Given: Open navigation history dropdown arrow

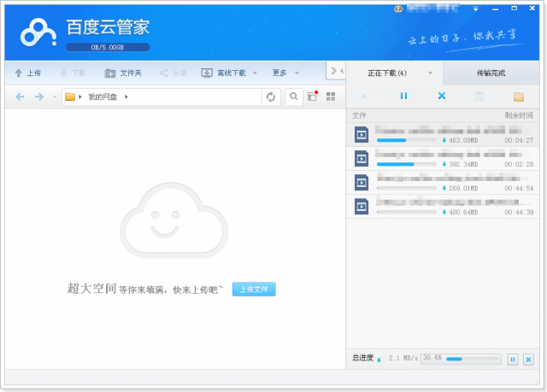Looking at the screenshot, I should pos(54,97).
